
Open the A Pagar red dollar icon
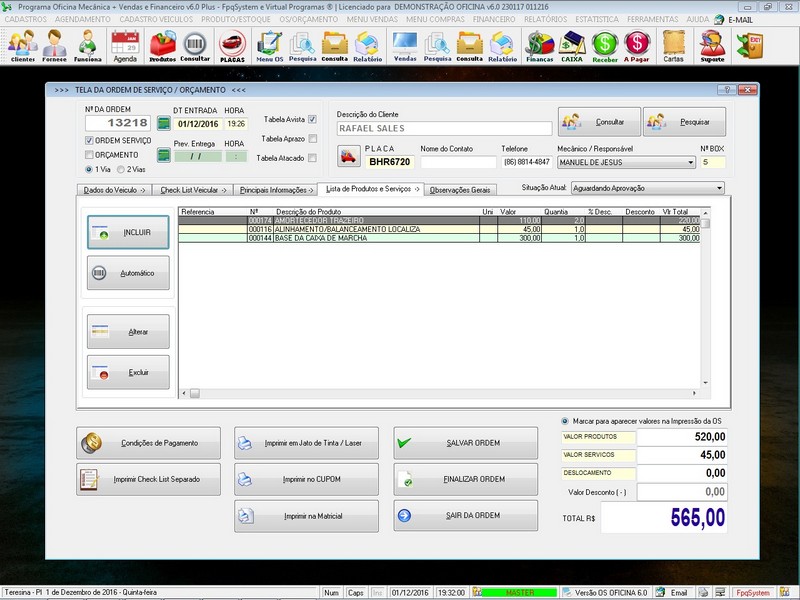pos(637,45)
